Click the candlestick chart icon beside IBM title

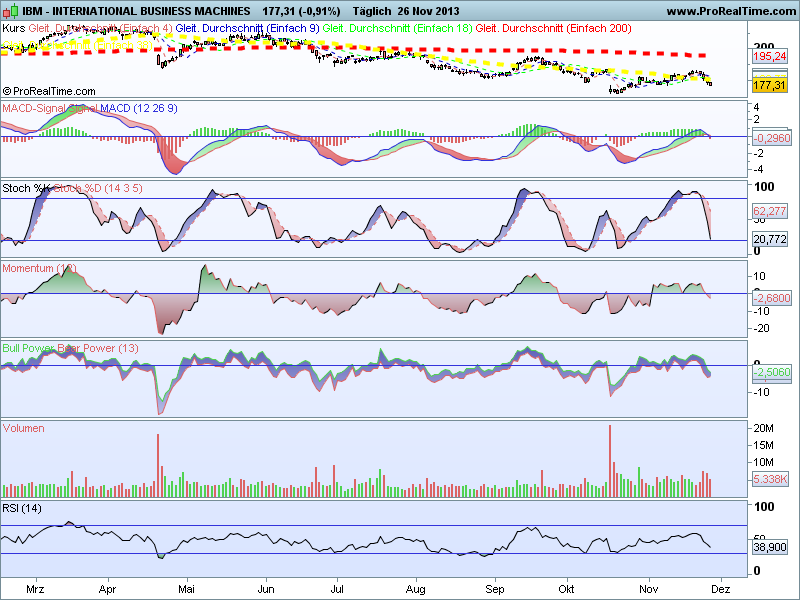coord(11,10)
